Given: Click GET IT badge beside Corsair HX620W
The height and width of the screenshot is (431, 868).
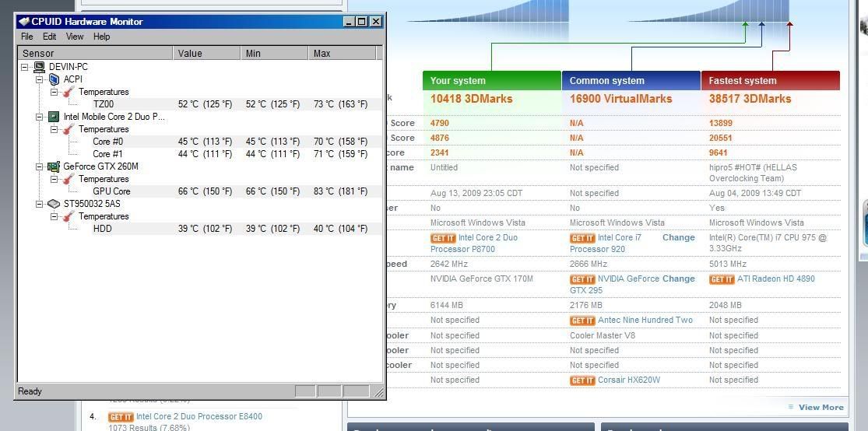Looking at the screenshot, I should pyautogui.click(x=582, y=380).
